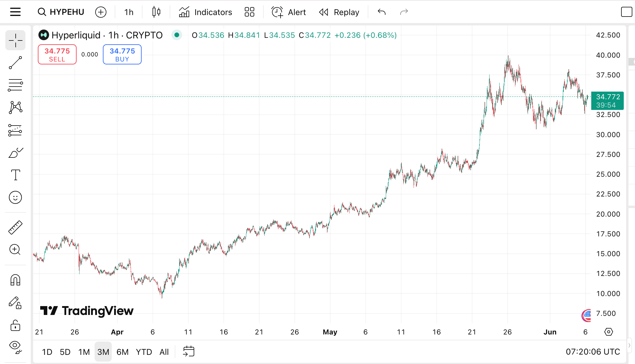Toggle hide all drawings eye icon

(x=15, y=347)
